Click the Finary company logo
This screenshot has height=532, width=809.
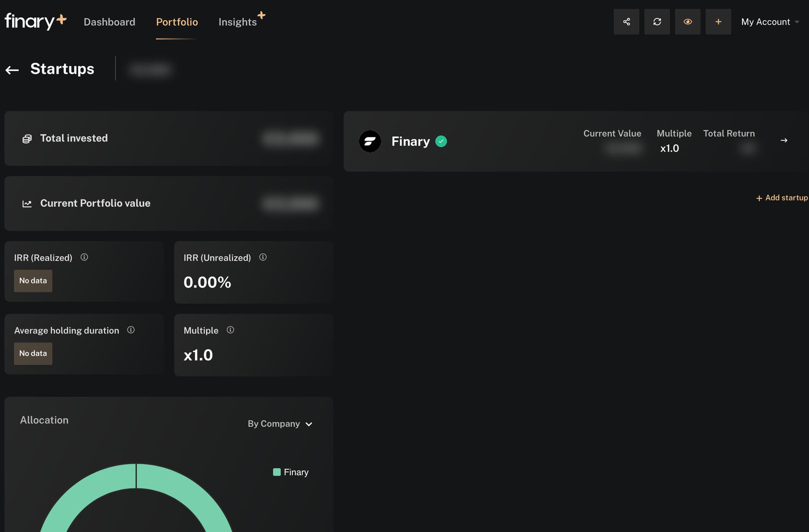[370, 141]
